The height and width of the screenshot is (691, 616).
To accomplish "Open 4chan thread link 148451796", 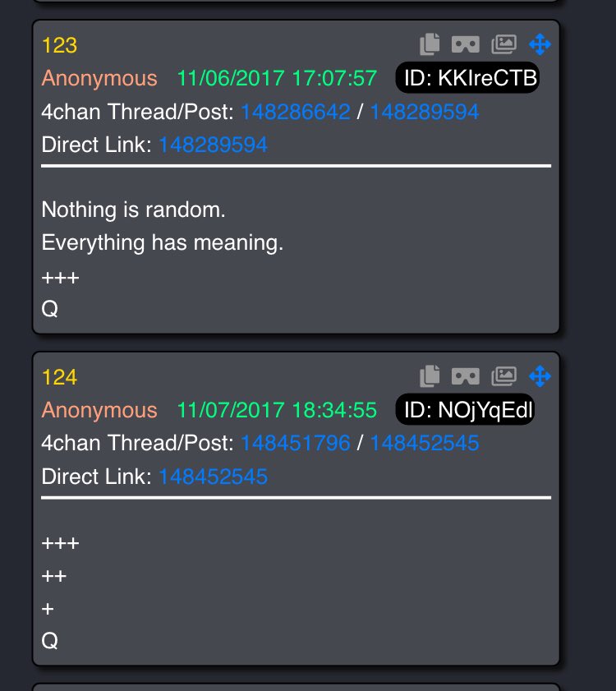I will [x=296, y=443].
